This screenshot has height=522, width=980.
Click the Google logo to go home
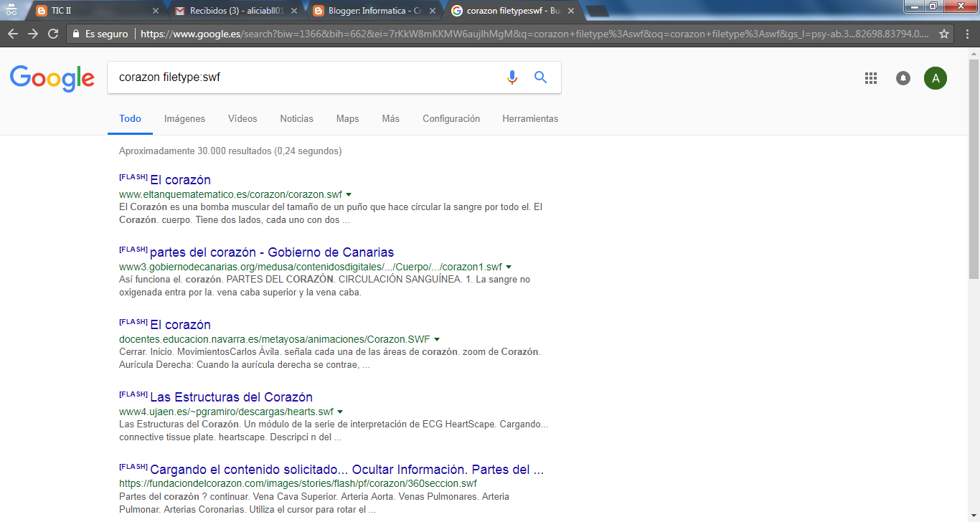pyautogui.click(x=52, y=79)
